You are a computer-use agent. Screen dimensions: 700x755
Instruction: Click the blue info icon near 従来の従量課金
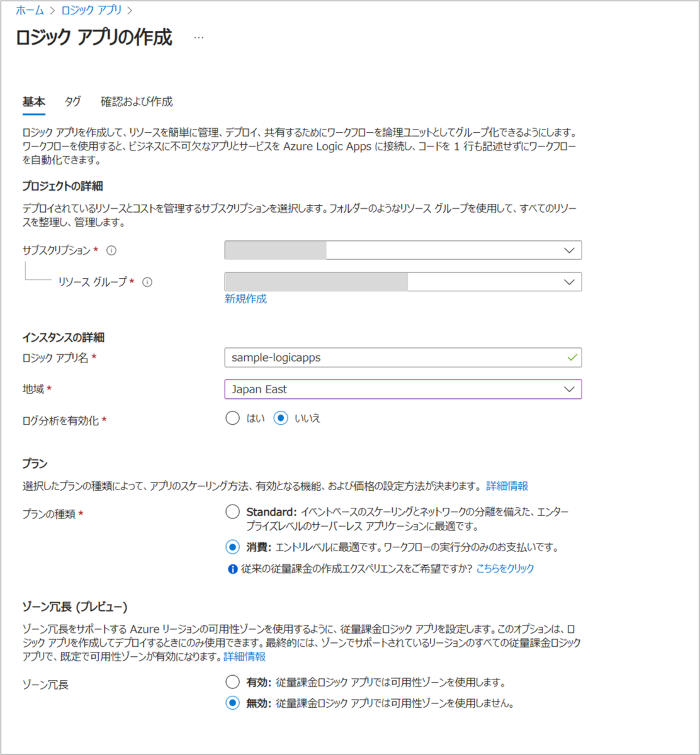232,569
